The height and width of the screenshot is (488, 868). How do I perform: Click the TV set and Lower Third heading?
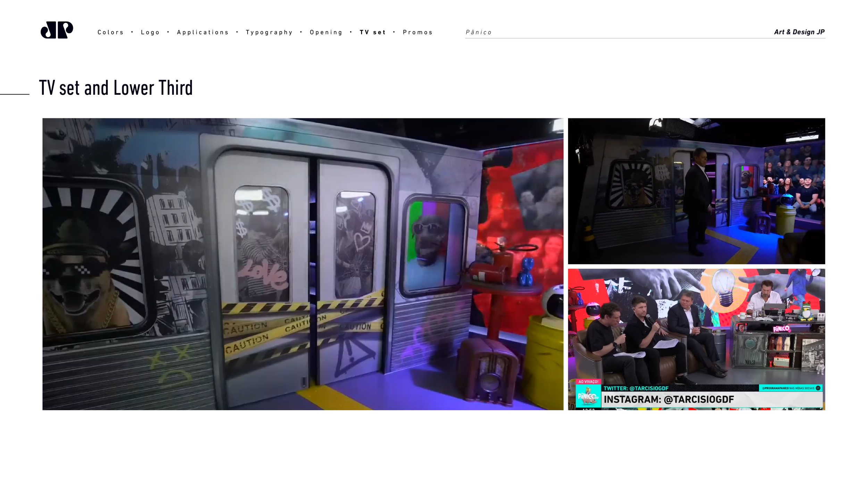[x=116, y=88]
